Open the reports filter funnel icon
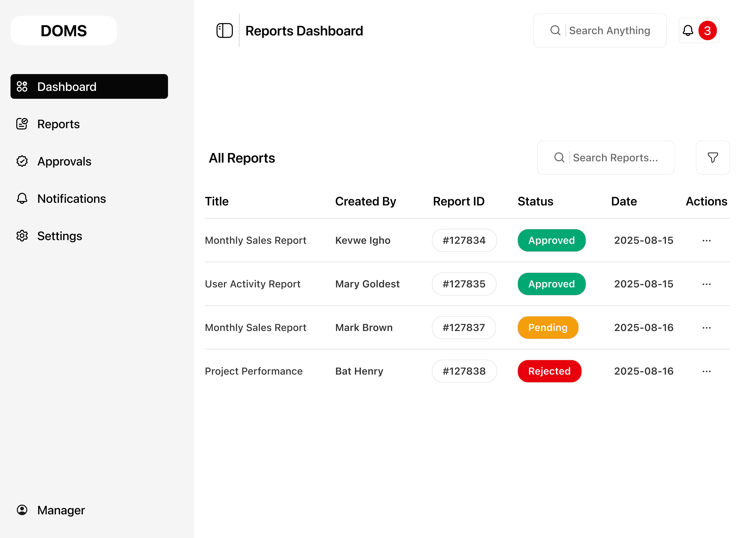756x538 pixels. pyautogui.click(x=713, y=158)
